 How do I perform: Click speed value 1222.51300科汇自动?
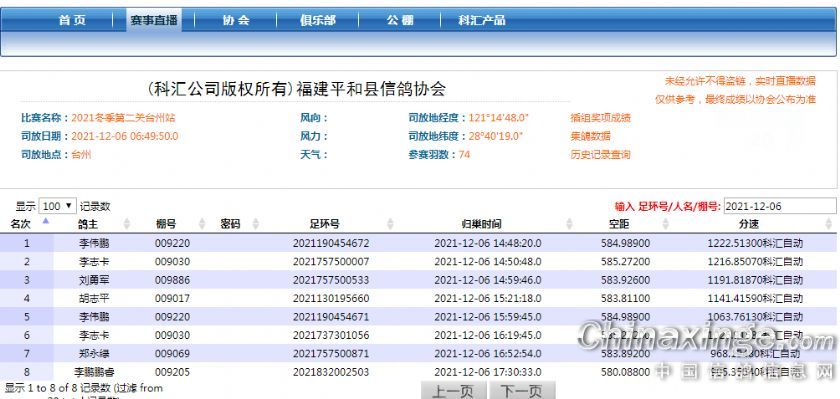coord(755,243)
